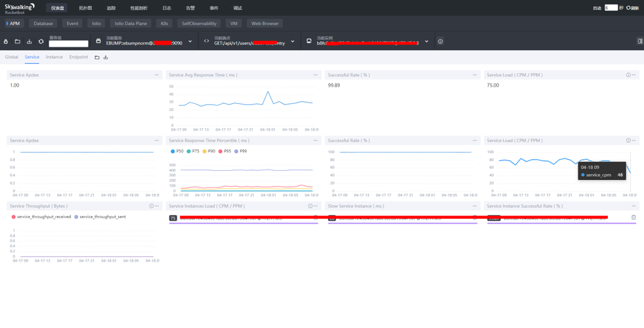Open the options menu of Service Avg Response Time

coord(315,75)
